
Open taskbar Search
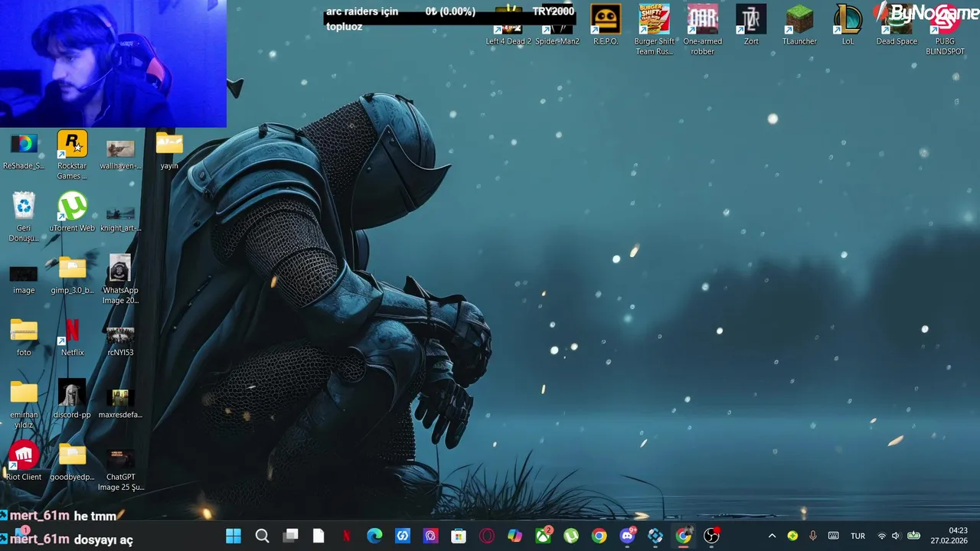262,536
